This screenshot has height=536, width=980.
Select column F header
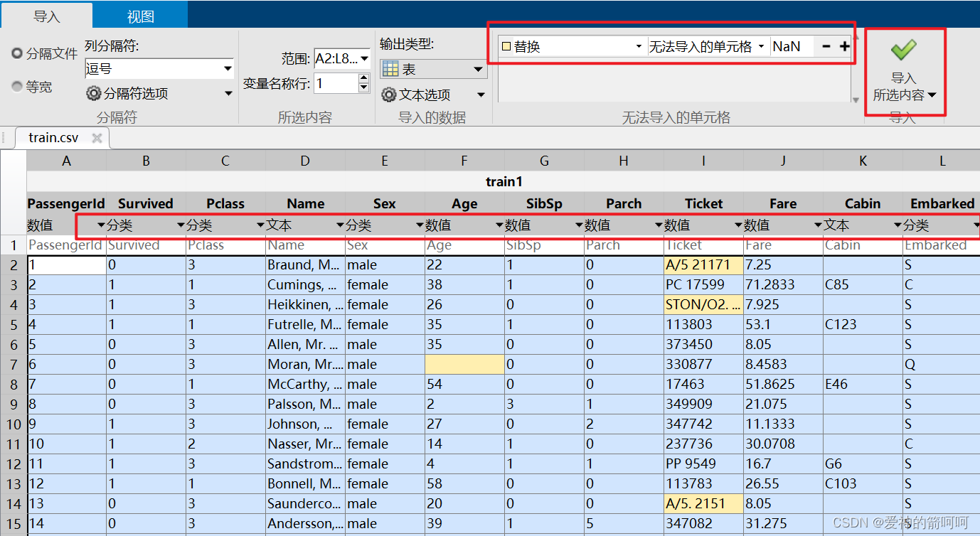click(465, 161)
